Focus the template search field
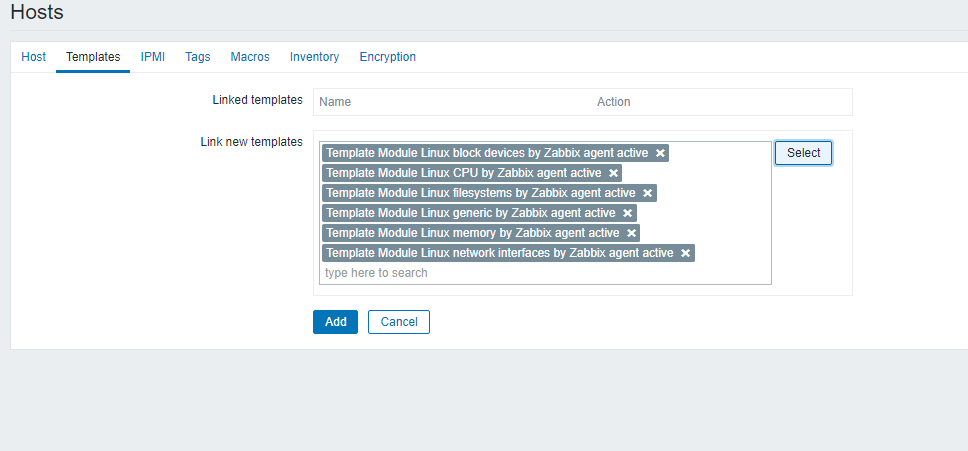Screen dimensions: 968x451 point(540,273)
